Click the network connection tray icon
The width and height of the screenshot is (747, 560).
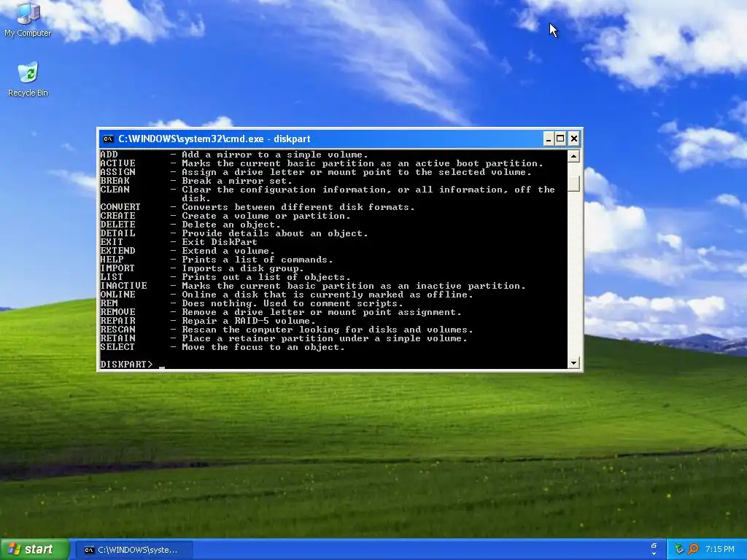click(x=679, y=550)
